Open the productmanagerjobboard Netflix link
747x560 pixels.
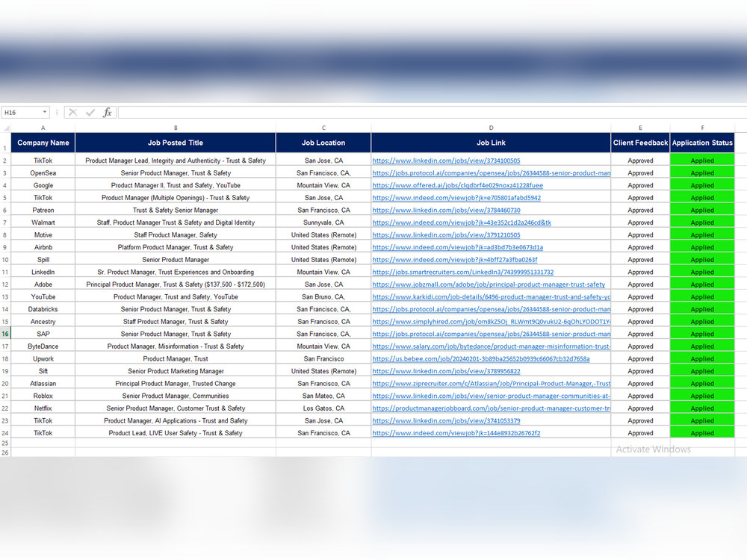tap(492, 408)
